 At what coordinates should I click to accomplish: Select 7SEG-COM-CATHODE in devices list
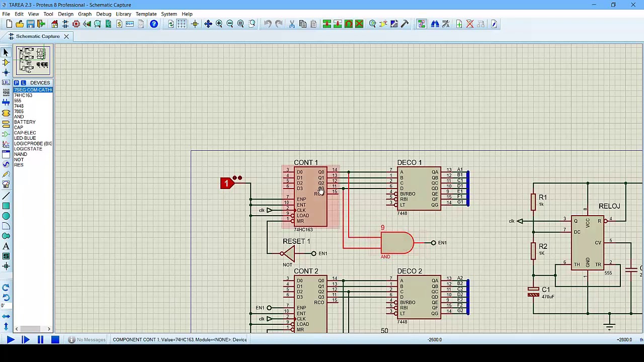[x=33, y=89]
